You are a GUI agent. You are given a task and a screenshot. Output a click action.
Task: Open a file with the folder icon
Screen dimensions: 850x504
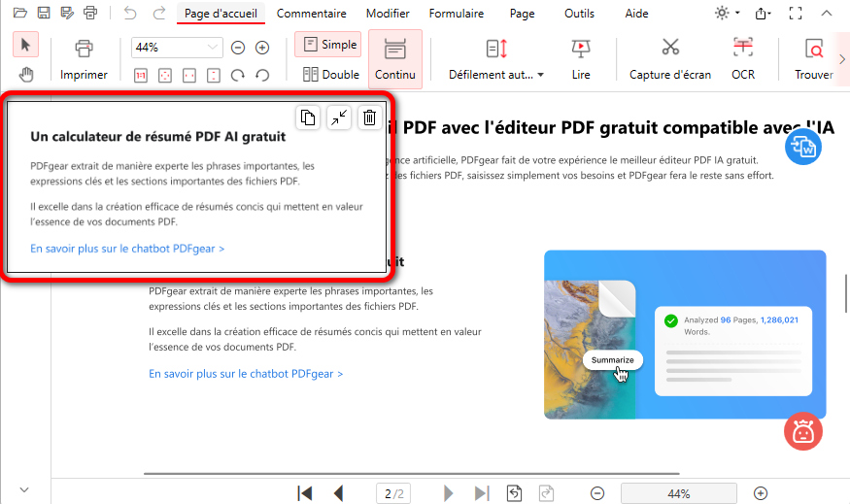(20, 13)
